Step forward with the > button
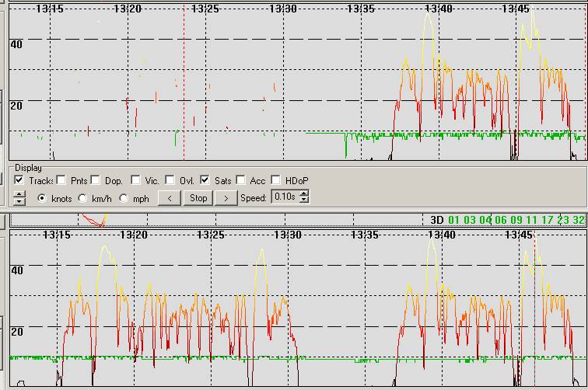 click(x=226, y=198)
